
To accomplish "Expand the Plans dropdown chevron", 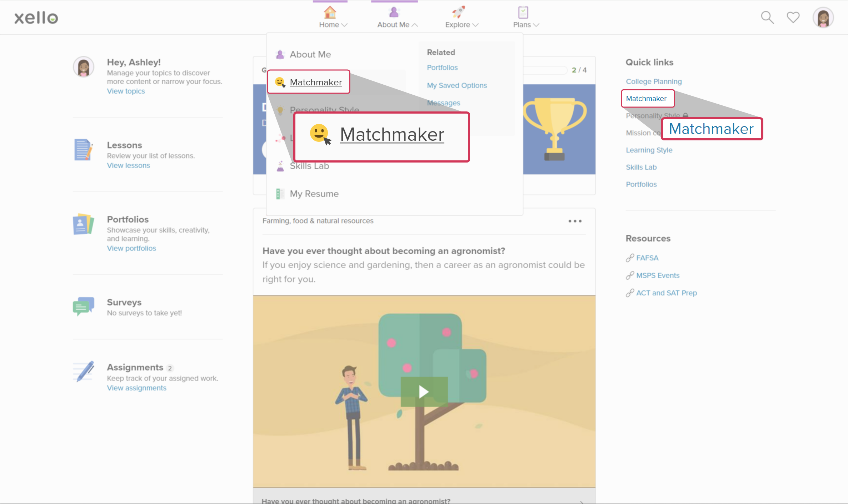I will pyautogui.click(x=536, y=25).
